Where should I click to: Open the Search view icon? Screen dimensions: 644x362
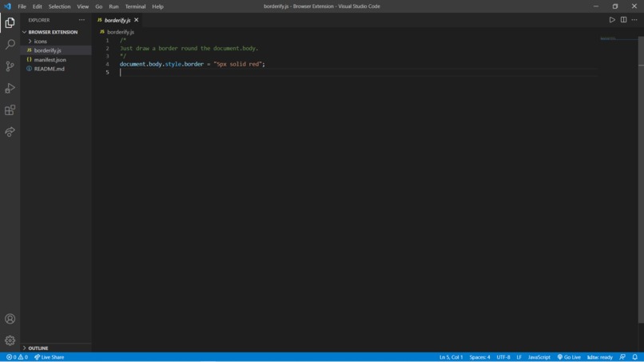point(10,44)
